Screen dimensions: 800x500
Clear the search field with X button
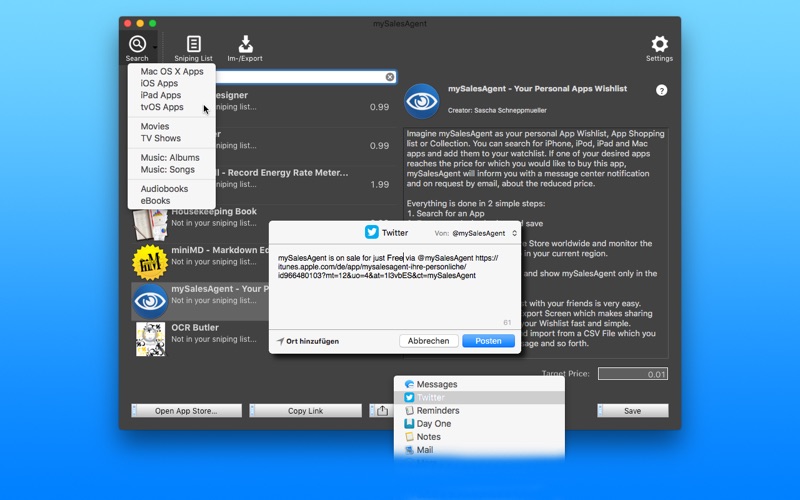pyautogui.click(x=390, y=77)
